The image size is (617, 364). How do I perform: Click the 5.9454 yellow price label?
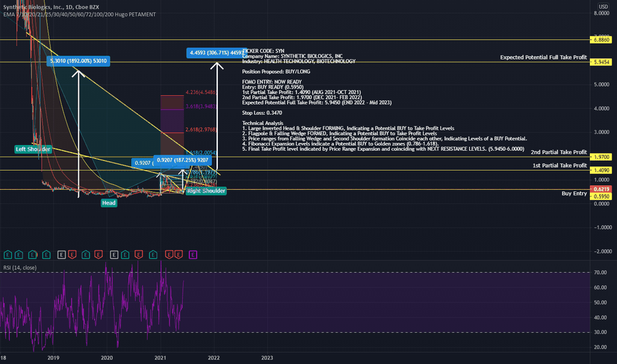point(601,62)
